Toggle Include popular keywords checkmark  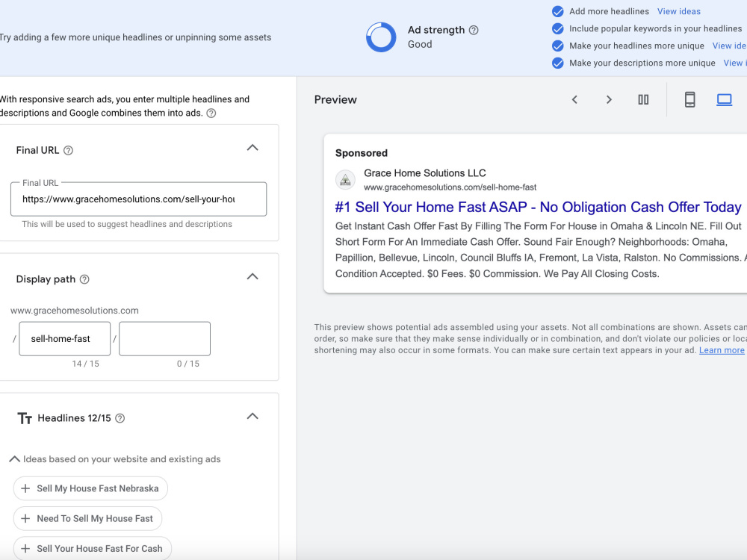[557, 28]
